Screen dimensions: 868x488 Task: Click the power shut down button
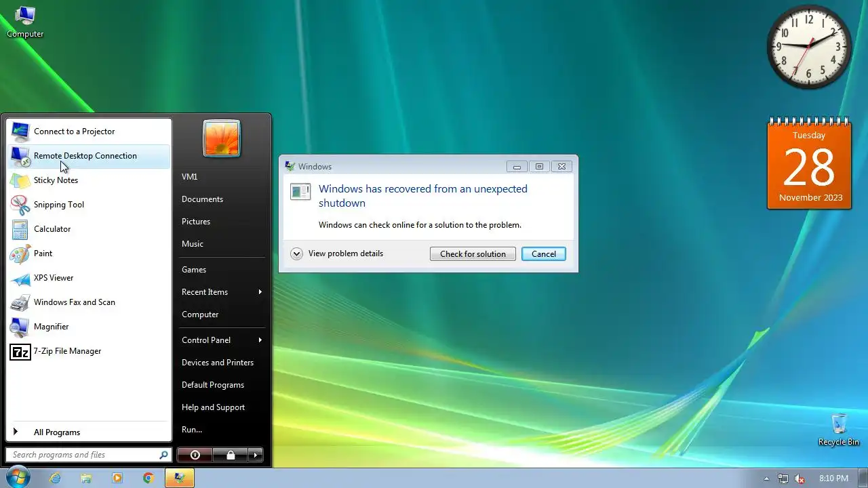[x=195, y=455]
